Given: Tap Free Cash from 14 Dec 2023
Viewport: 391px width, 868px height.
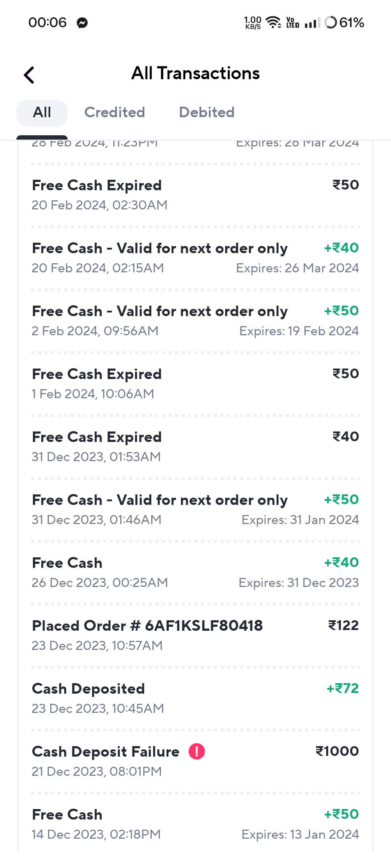Looking at the screenshot, I should tap(195, 824).
